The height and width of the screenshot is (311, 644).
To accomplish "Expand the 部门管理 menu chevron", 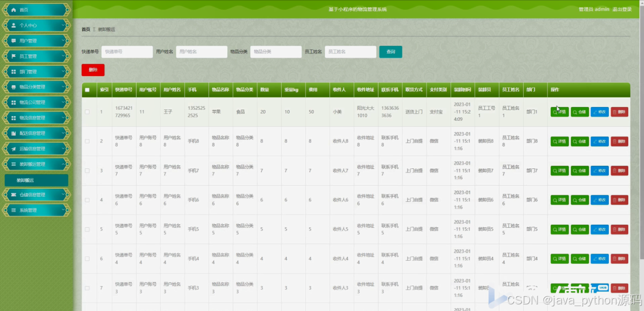I will 63,72.
